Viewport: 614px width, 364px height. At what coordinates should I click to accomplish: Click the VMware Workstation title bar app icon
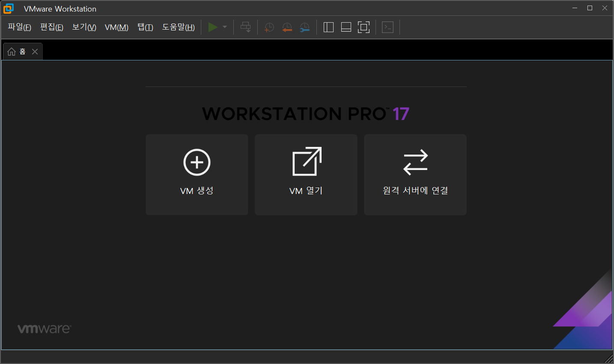click(8, 8)
